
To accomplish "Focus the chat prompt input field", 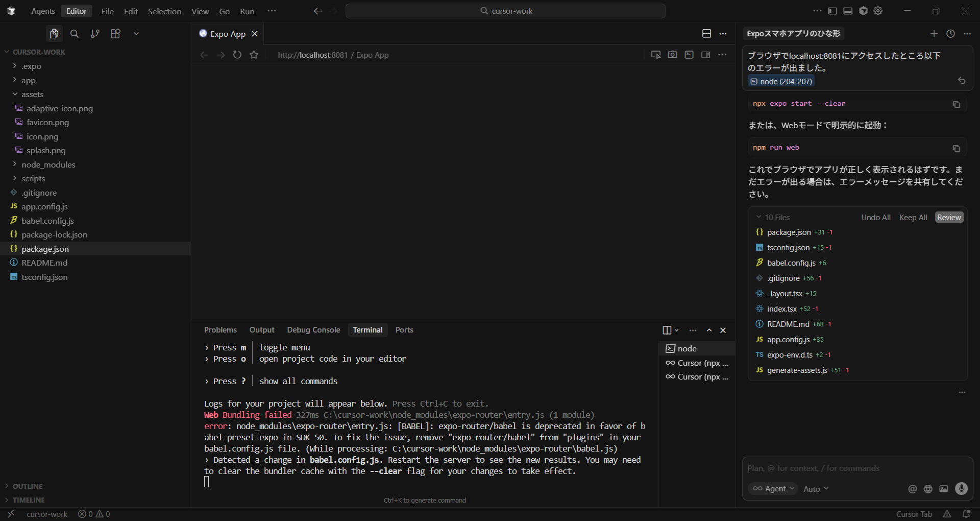I will click(x=852, y=468).
